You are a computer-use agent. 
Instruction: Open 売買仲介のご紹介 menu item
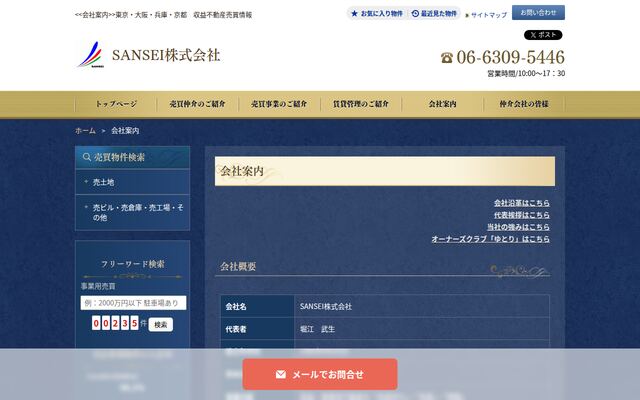(198, 104)
